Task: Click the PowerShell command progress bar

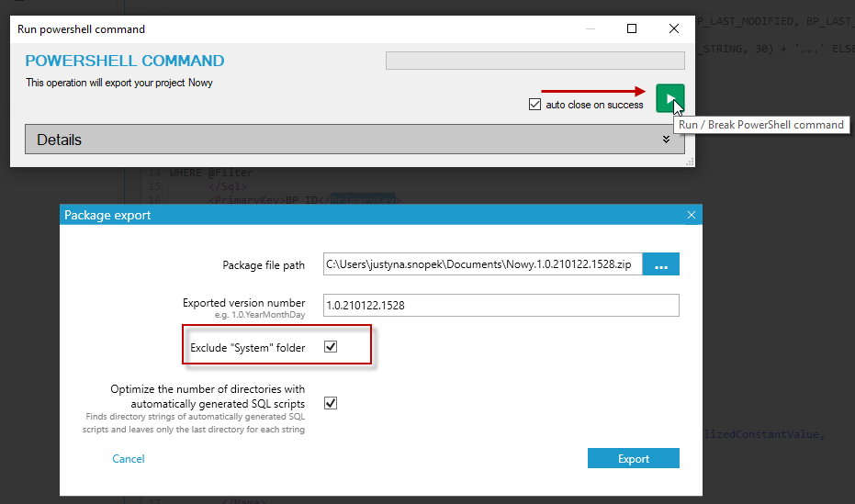Action: pos(534,61)
